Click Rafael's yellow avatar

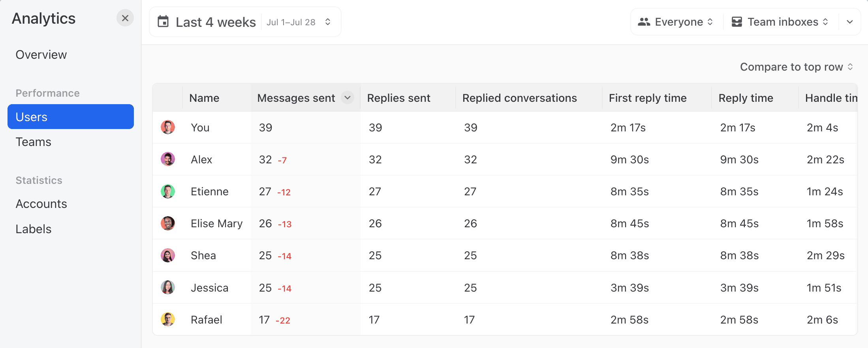click(x=168, y=319)
